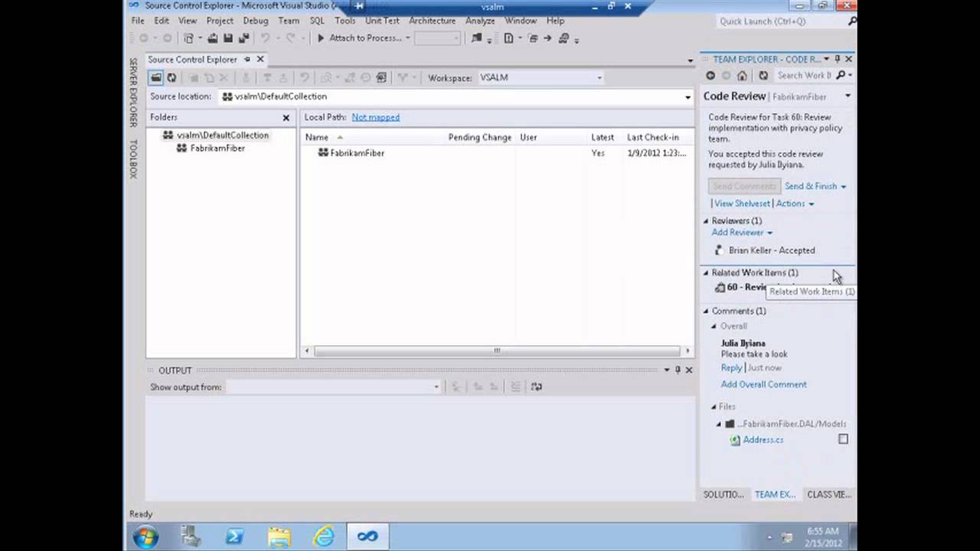Screen dimensions: 980x551
Task: Click the search magnifier in Team Explorer
Action: click(840, 76)
